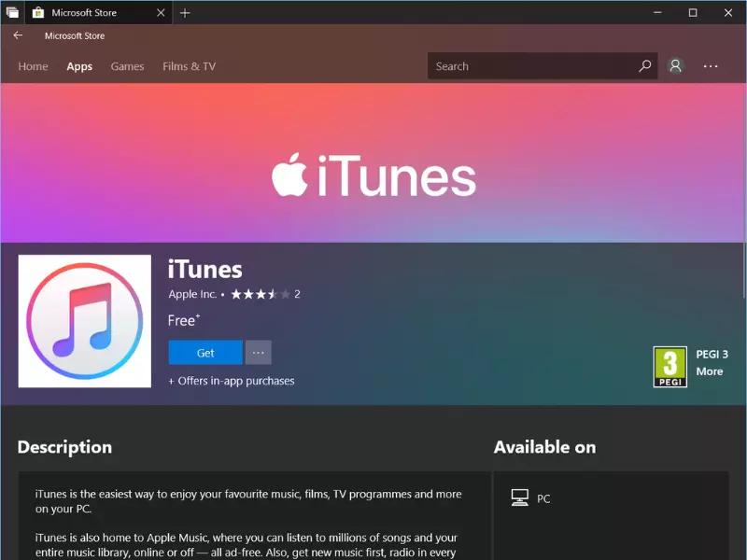Image resolution: width=747 pixels, height=560 pixels.
Task: Click the search magnifier icon
Action: (644, 65)
